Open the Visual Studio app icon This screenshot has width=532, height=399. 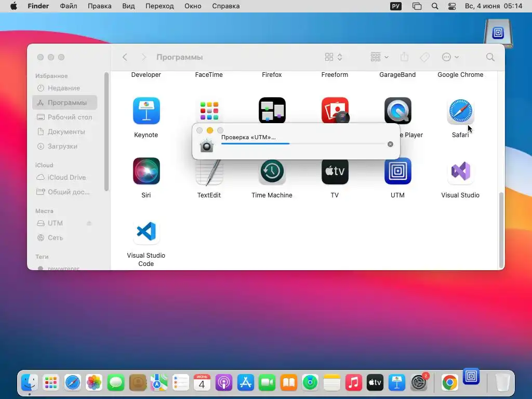(x=460, y=171)
